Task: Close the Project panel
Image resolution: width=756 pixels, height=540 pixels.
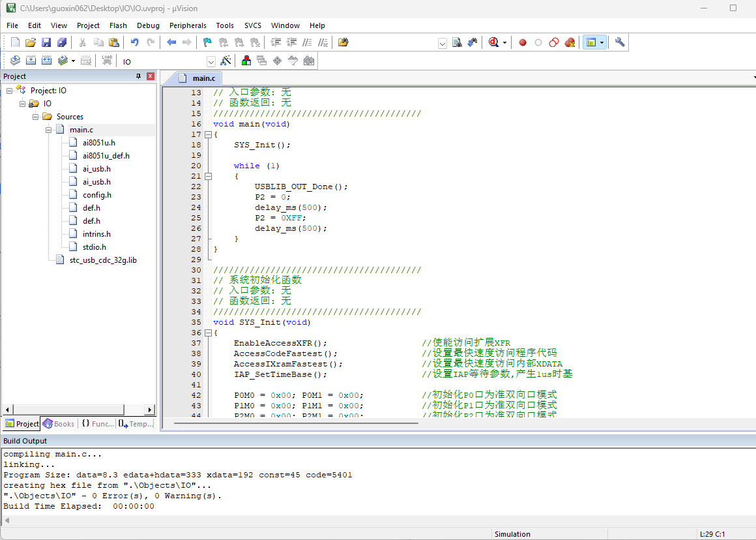Action: (x=151, y=76)
